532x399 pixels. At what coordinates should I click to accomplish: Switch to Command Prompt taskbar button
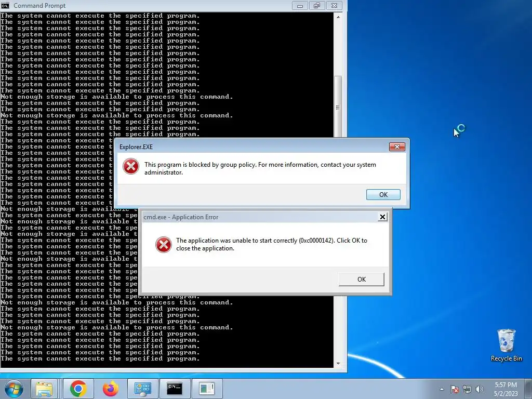[175, 389]
